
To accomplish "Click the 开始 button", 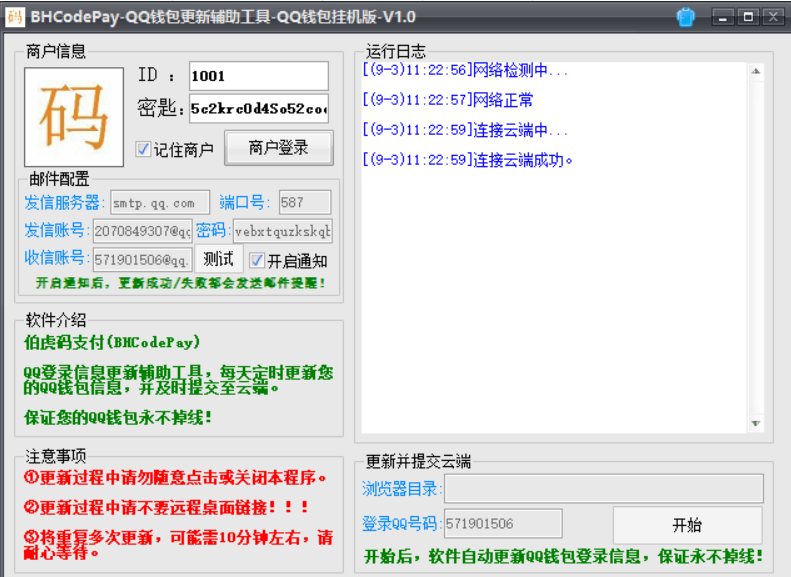I will 687,525.
